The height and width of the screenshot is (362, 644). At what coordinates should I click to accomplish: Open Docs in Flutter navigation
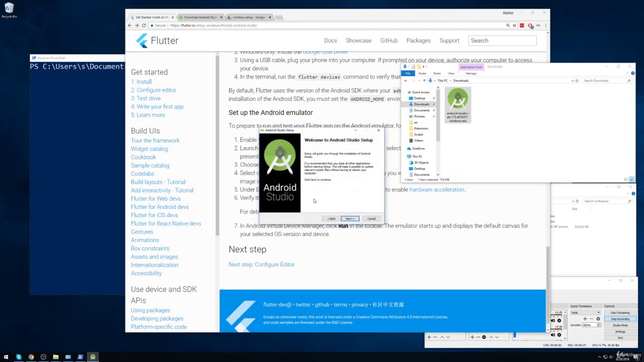(331, 41)
